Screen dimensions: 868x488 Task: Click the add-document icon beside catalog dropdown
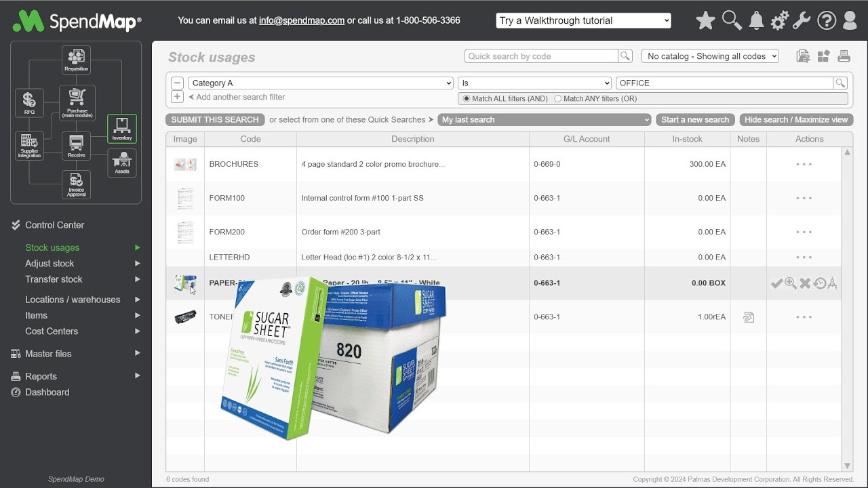803,56
